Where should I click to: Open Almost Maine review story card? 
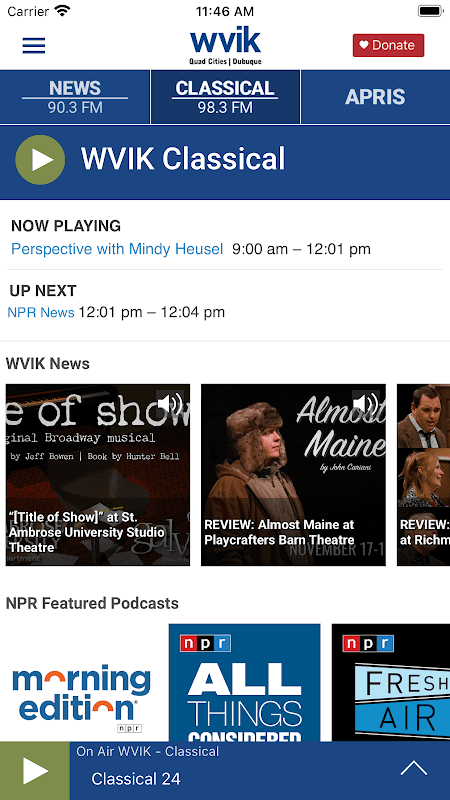click(x=293, y=475)
